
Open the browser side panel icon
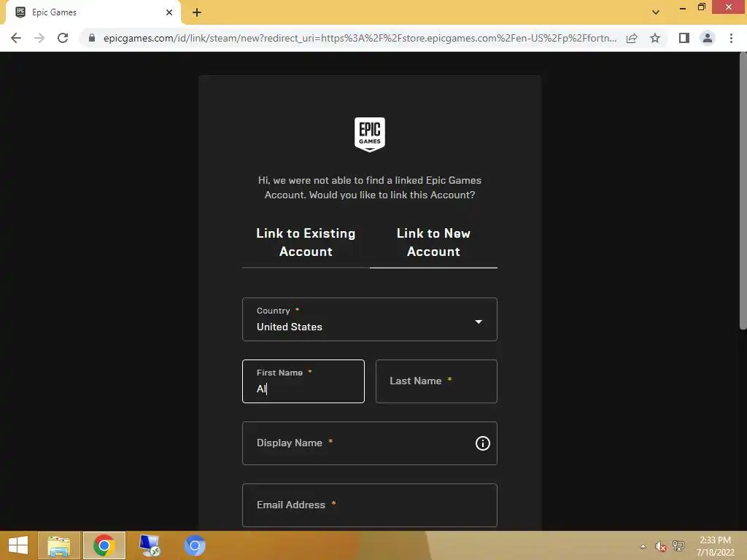pos(684,38)
